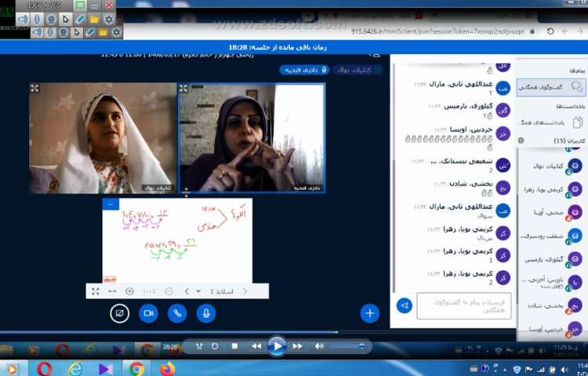
Task: Expand the left student's webcam to fullscreen
Action: [34, 89]
